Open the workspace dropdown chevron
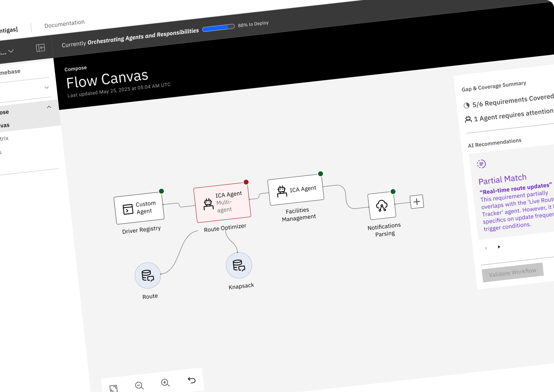The image size is (554, 392). (11, 51)
